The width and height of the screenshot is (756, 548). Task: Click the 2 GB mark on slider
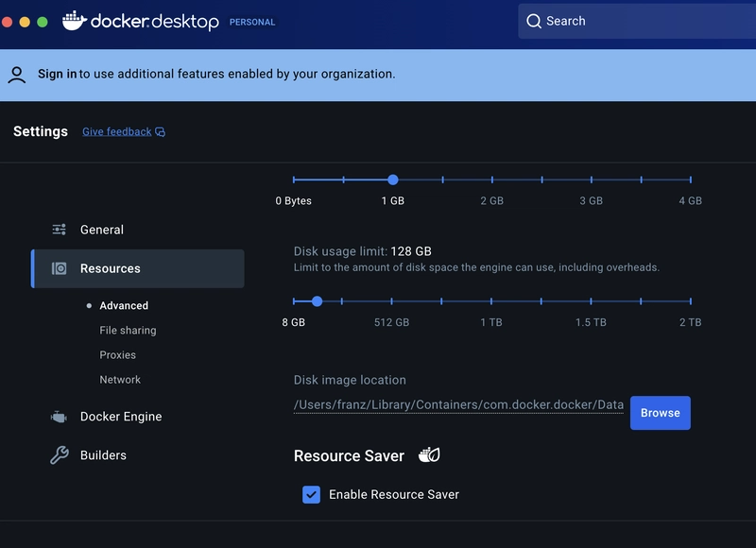[x=492, y=180]
